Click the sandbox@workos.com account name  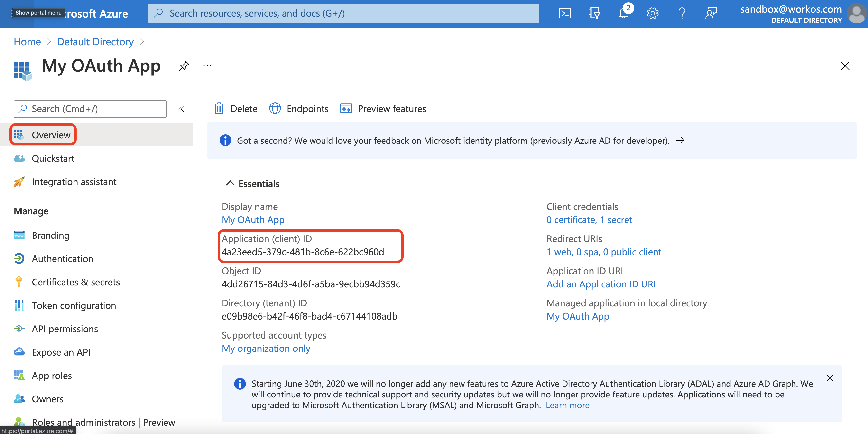pyautogui.click(x=791, y=9)
